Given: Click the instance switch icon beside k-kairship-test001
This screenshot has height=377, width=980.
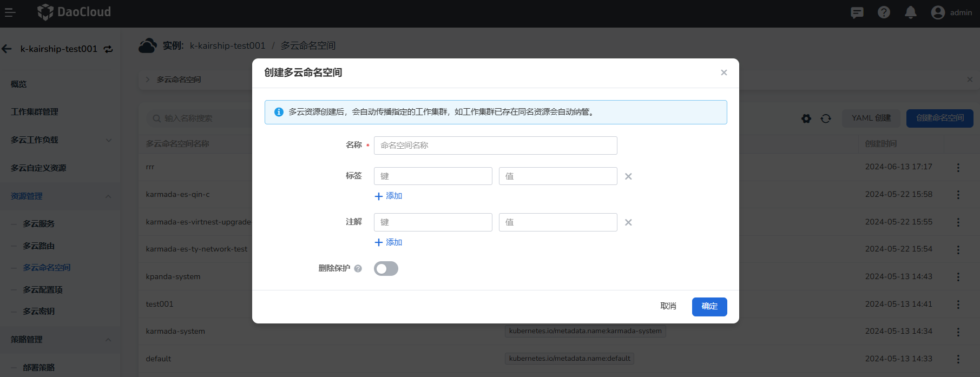Looking at the screenshot, I should click(108, 49).
